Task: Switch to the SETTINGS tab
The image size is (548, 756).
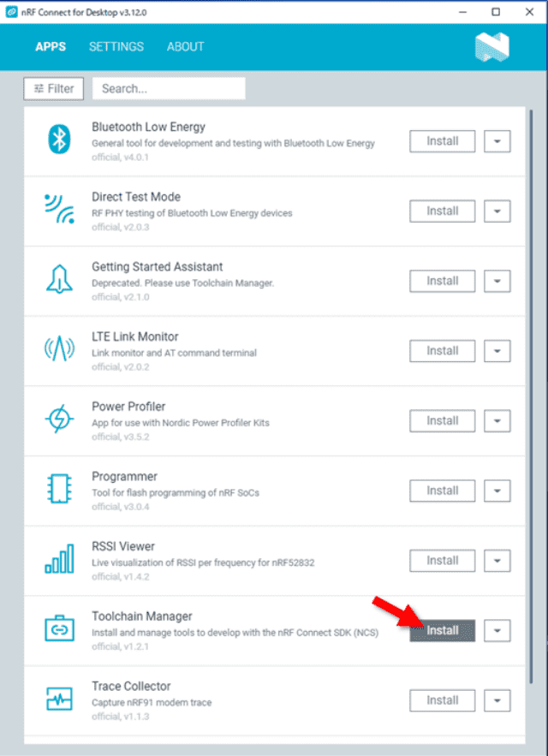Action: [116, 47]
